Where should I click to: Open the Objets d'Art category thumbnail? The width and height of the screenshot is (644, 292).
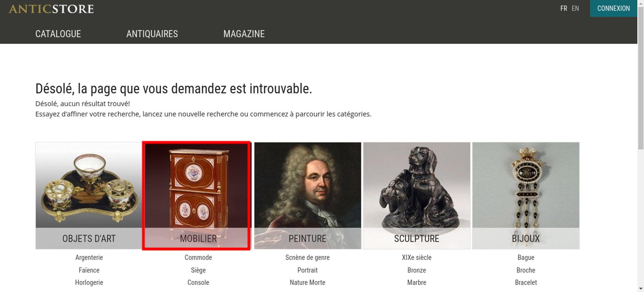point(89,196)
